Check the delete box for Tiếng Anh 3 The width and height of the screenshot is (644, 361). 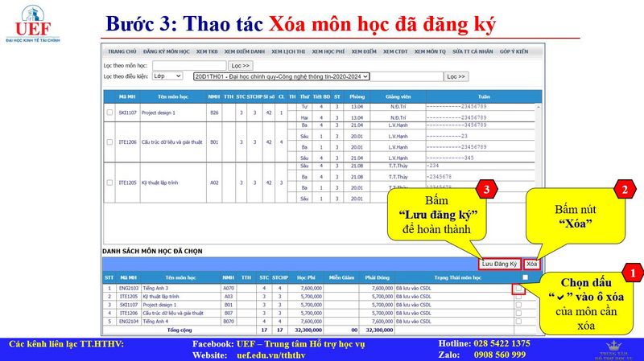point(519,287)
